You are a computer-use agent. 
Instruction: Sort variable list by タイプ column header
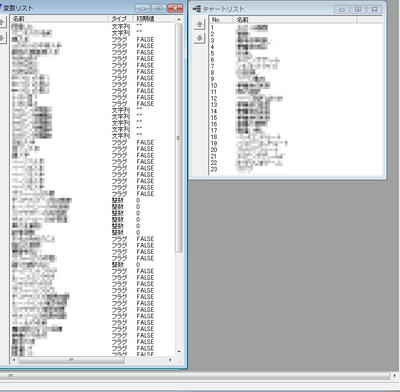click(121, 19)
